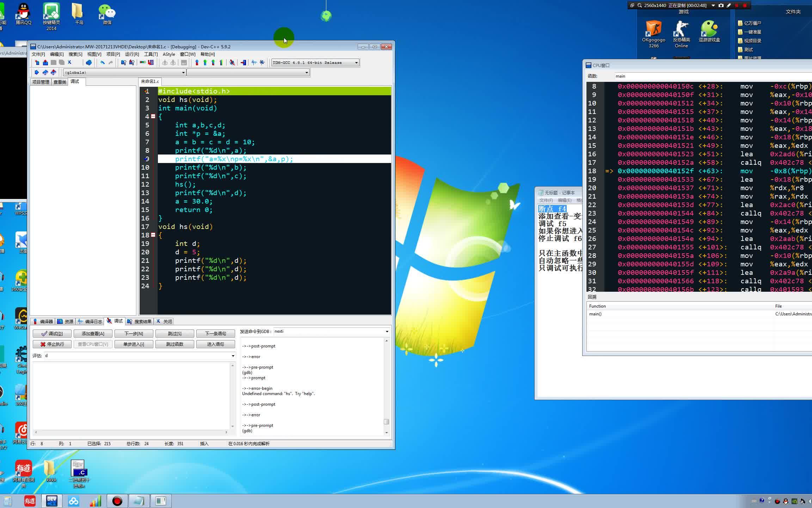Select the main() row in backtrace list
The image size is (812, 508).
[699, 314]
